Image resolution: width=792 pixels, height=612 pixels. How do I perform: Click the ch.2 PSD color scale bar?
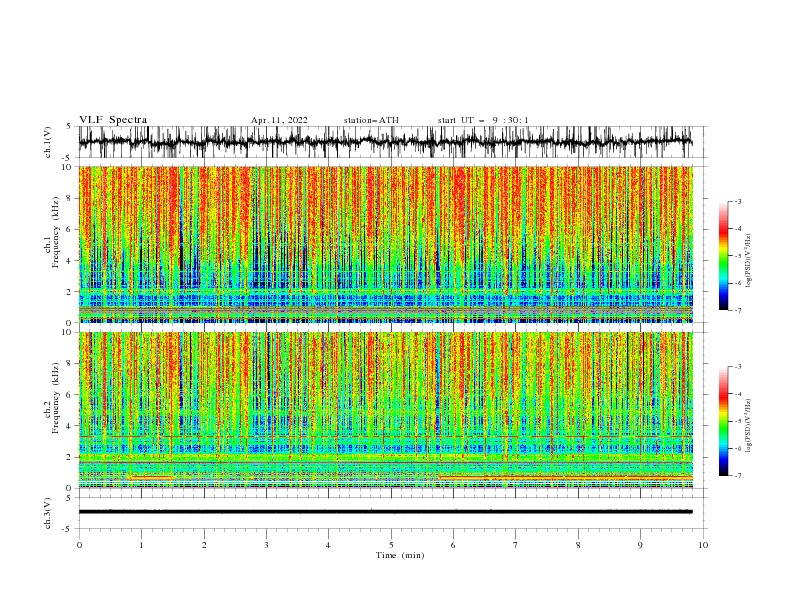point(724,421)
